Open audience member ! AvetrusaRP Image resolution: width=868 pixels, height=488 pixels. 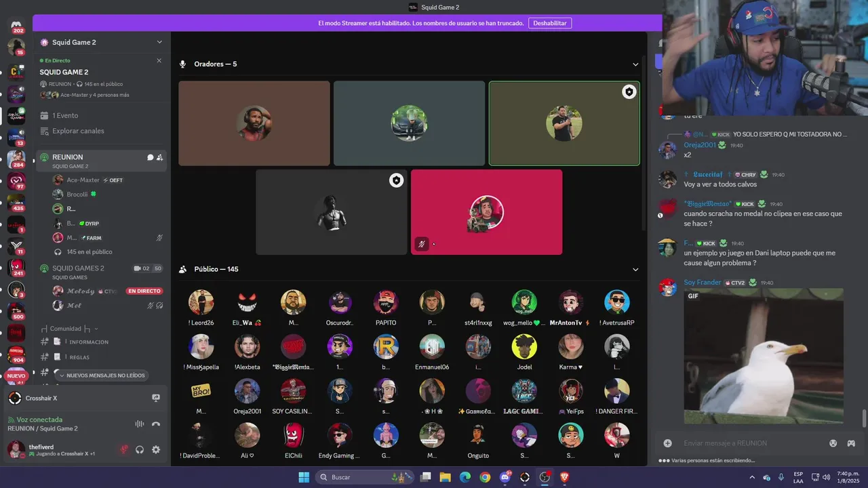click(617, 308)
